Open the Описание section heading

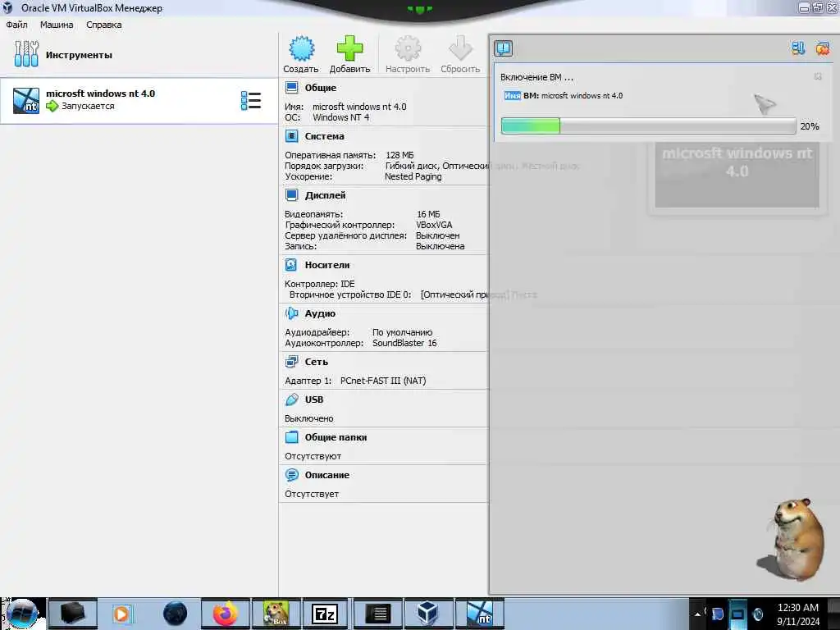click(x=326, y=475)
